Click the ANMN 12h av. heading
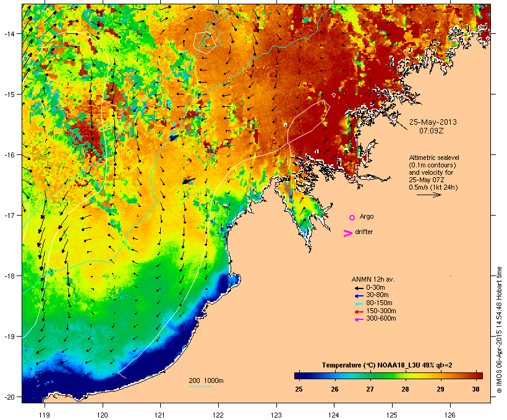Viewport: 507px width, 420px height. [x=373, y=279]
